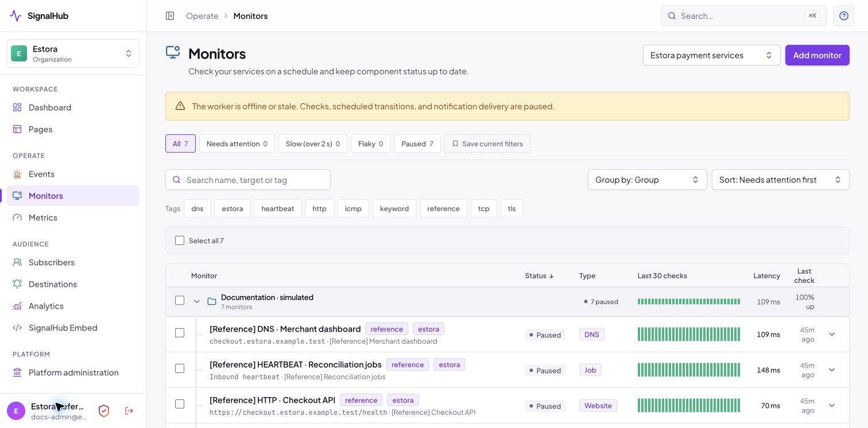This screenshot has width=868, height=428.
Task: Show the Flaky monitors filter
Action: click(x=370, y=143)
